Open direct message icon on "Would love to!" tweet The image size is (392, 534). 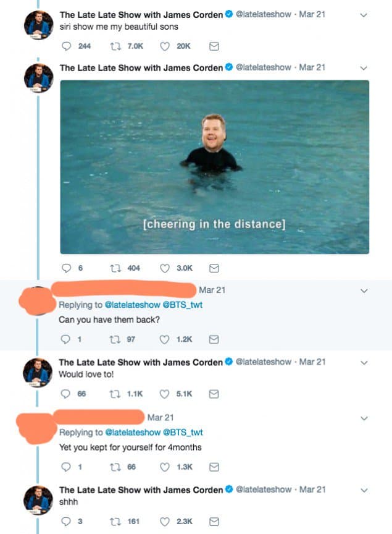point(214,393)
